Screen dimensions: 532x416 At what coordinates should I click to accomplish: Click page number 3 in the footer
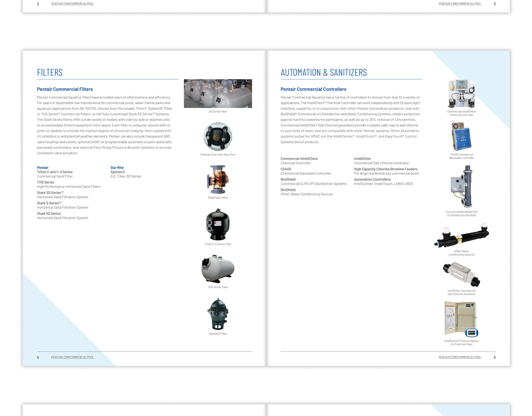(494, 4)
